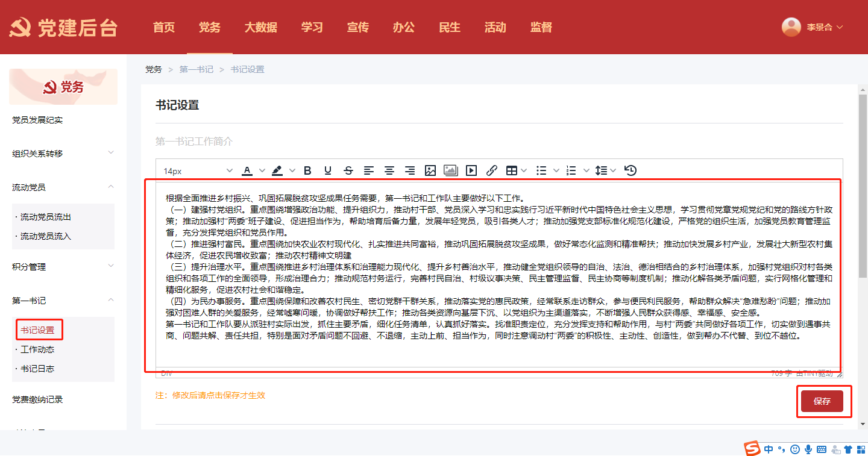Open the 李景合 user account menu
Screen dimensions: 868x456
813,27
